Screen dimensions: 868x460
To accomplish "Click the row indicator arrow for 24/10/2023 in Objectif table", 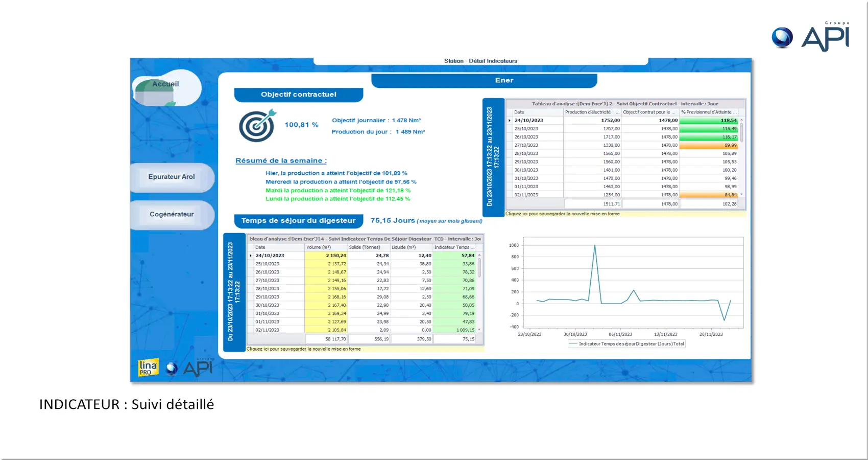I will (x=509, y=121).
